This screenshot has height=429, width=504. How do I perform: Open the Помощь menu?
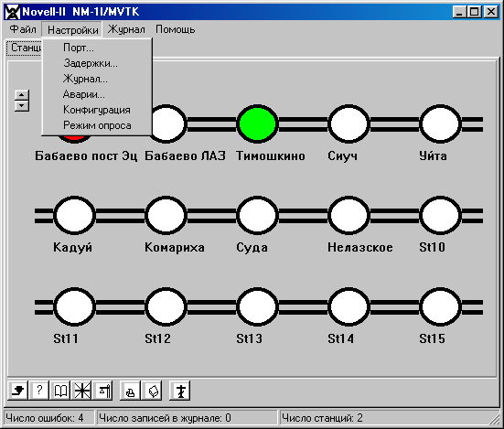(176, 29)
